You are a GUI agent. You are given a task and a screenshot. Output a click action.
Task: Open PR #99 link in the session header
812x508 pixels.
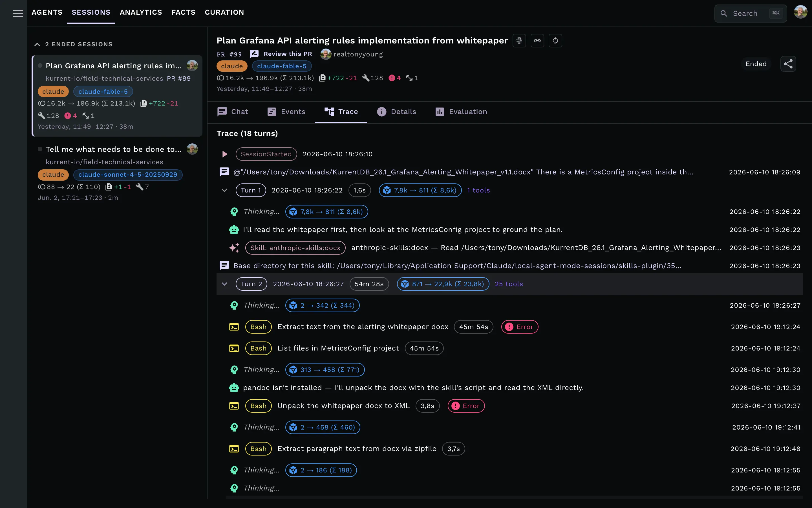229,54
